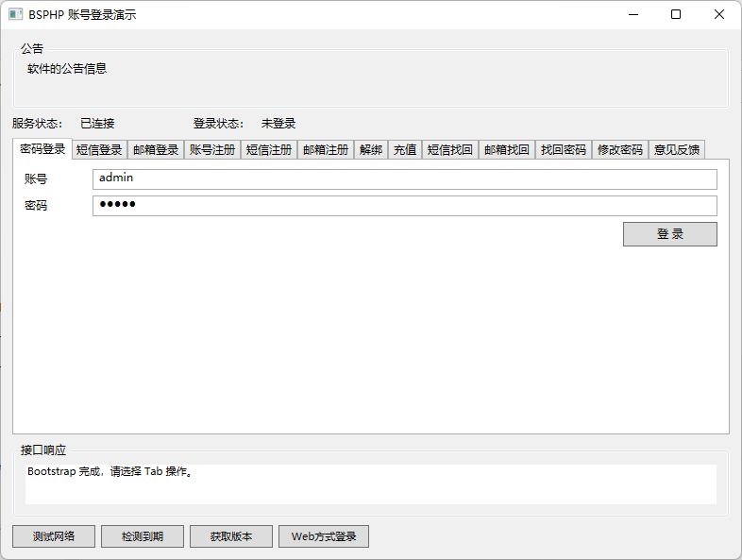The width and height of the screenshot is (742, 560).
Task: Click the 接口响应 text box
Action: tap(371, 484)
